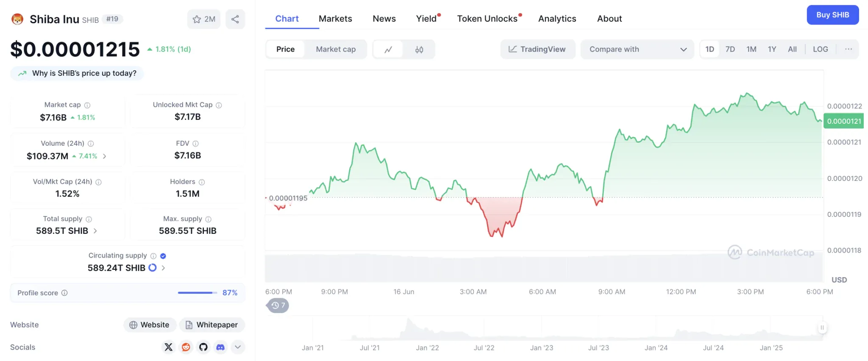
Task: Open the Token Unlocks tab
Action: click(x=487, y=19)
